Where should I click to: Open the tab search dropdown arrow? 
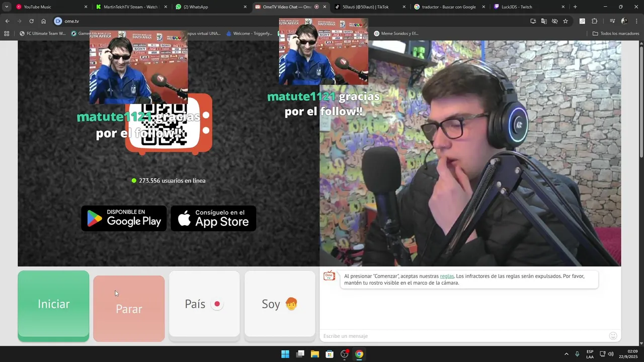pos(7,7)
